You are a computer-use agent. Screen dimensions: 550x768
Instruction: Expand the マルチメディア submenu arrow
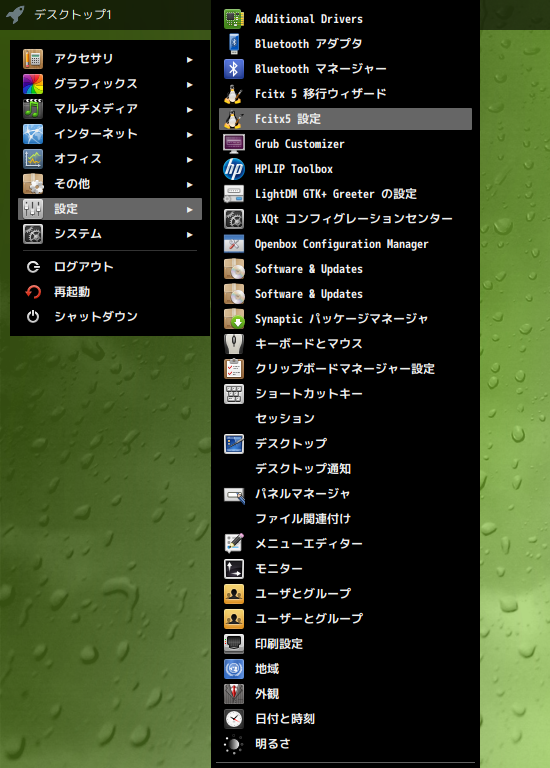(190, 109)
